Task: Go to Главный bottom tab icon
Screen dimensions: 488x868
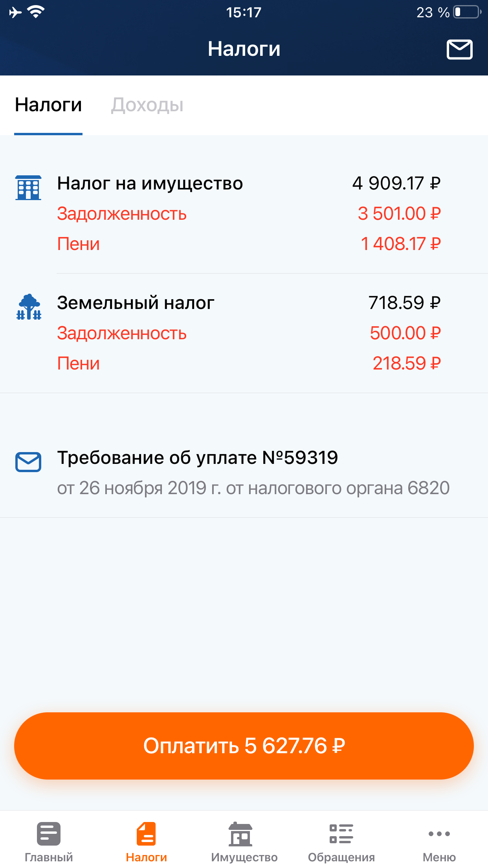Action: (x=49, y=834)
